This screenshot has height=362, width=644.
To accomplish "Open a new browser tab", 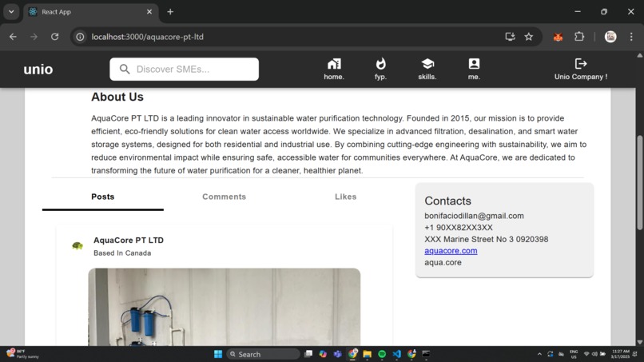I will pos(170,12).
